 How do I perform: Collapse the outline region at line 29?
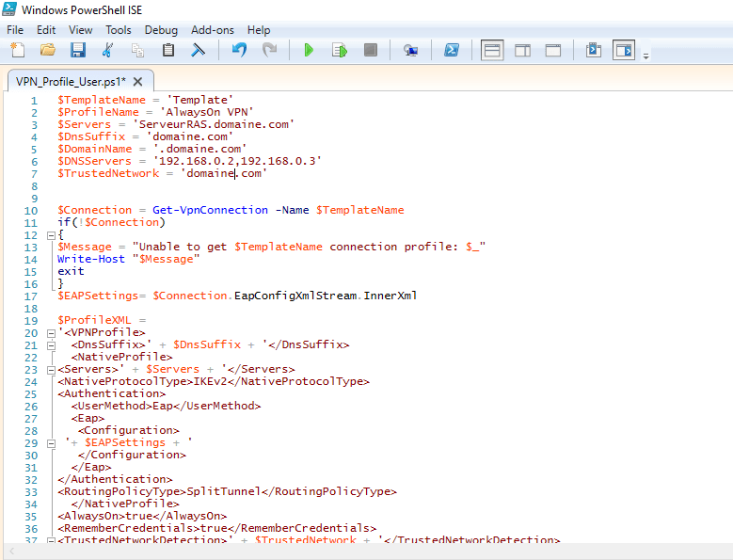(52, 443)
